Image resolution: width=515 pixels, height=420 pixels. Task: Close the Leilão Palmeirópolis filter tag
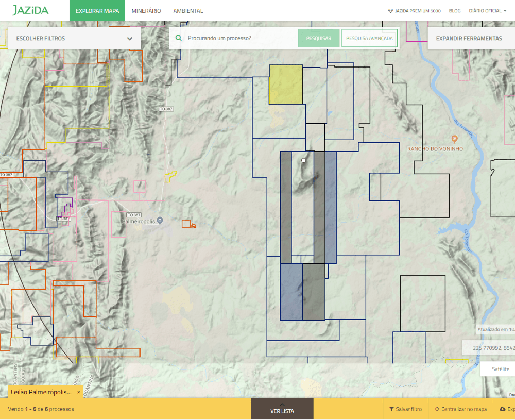79,392
